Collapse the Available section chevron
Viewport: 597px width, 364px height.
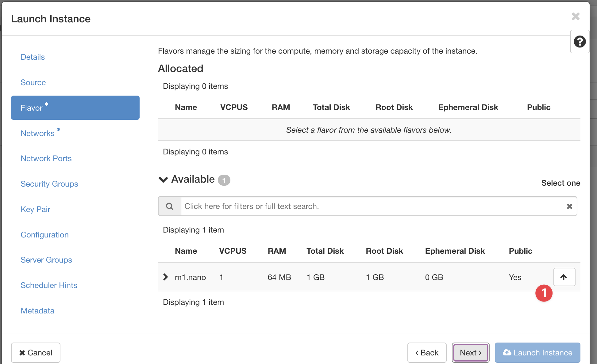point(163,180)
